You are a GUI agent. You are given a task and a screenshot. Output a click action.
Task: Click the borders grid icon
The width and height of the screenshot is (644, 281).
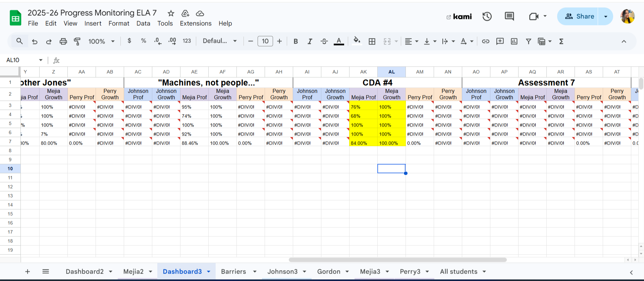372,41
